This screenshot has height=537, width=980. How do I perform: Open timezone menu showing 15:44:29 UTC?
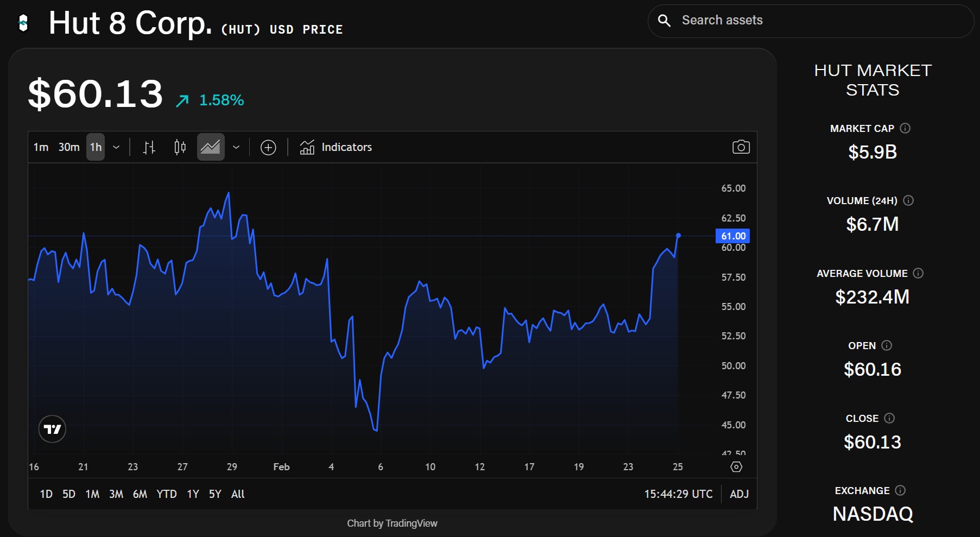point(678,494)
